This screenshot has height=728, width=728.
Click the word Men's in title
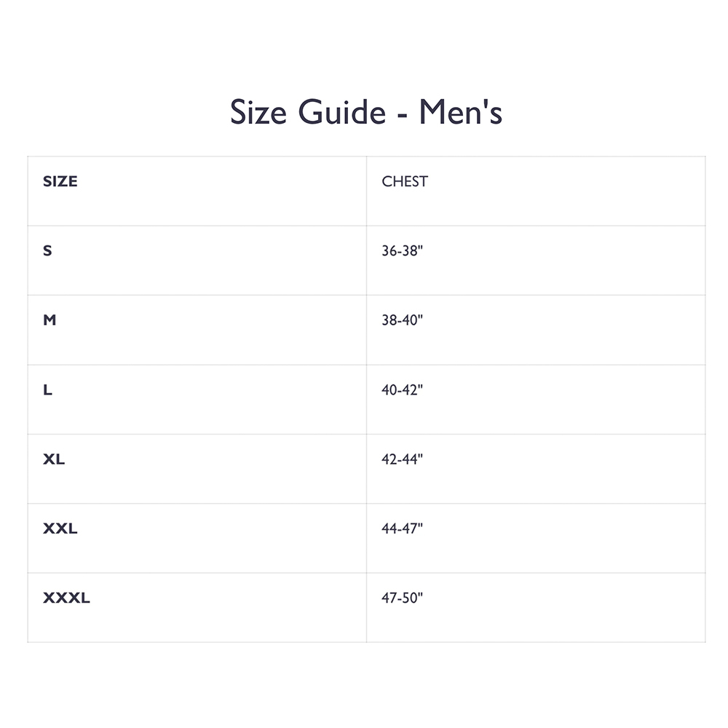461,112
